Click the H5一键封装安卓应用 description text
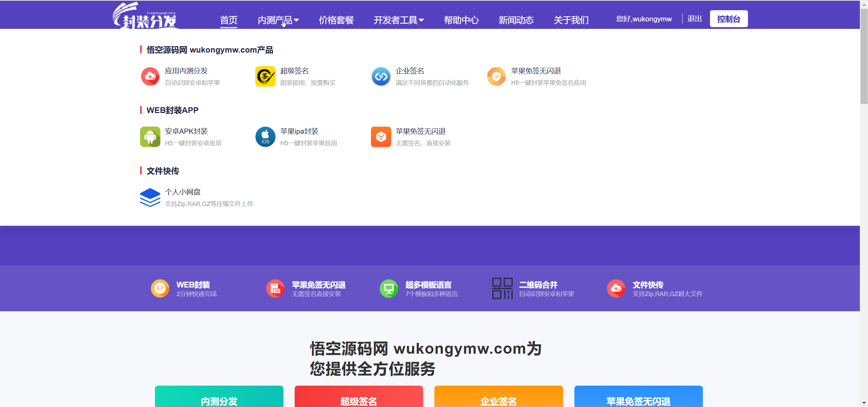 point(193,143)
